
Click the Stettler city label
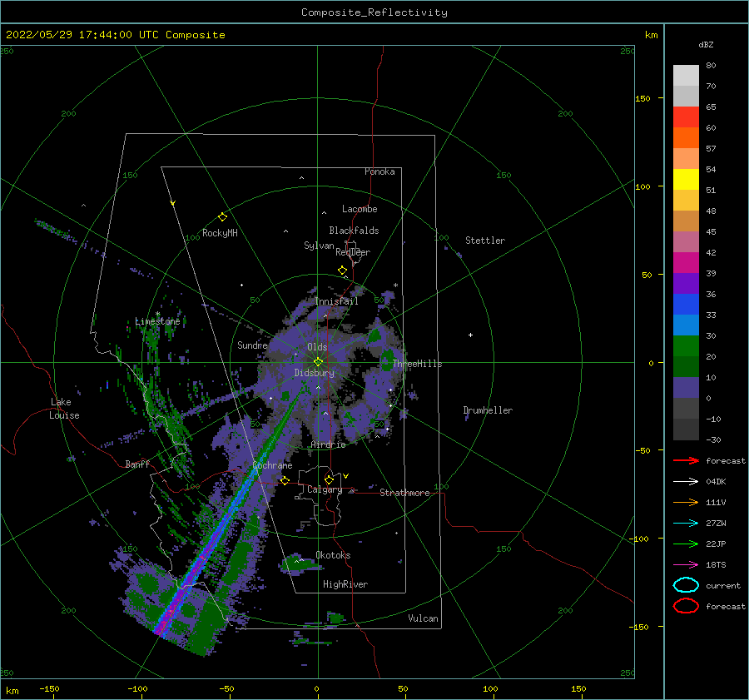[485, 241]
